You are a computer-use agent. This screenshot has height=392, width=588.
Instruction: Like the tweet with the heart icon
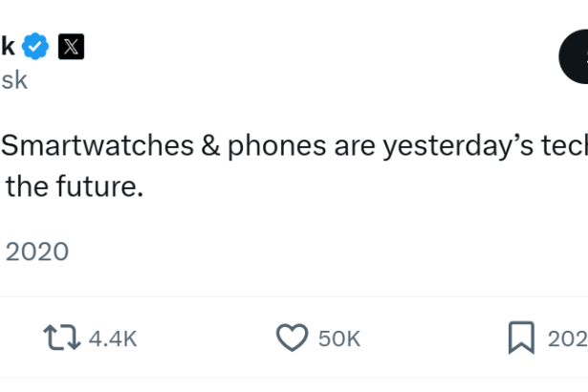pos(292,338)
